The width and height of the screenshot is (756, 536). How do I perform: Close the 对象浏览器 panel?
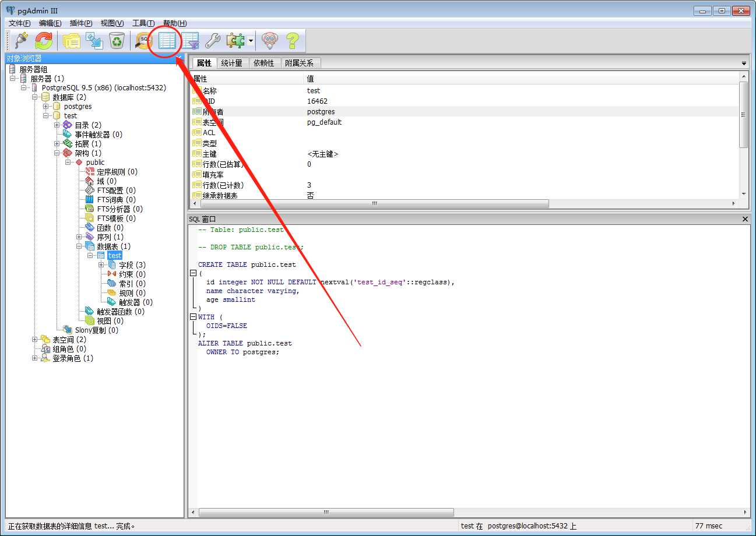180,58
